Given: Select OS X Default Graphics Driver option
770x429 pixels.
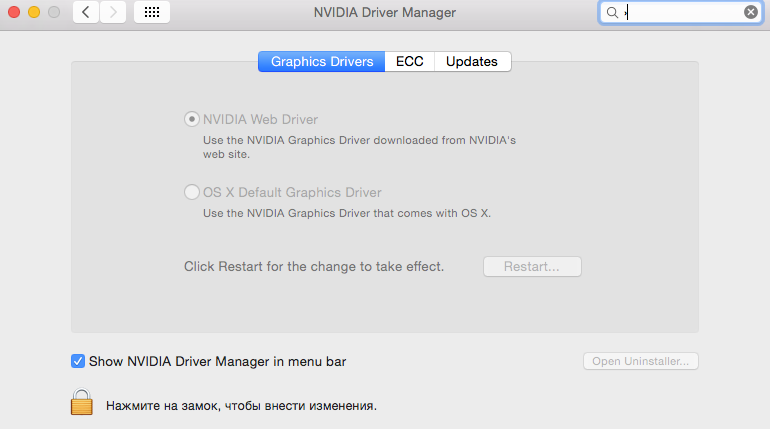Looking at the screenshot, I should [192, 192].
